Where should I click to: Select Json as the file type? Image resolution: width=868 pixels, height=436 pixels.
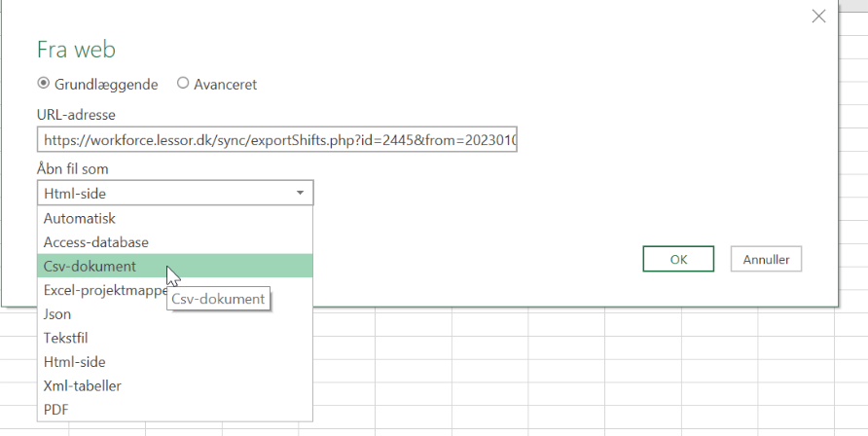pyautogui.click(x=57, y=314)
